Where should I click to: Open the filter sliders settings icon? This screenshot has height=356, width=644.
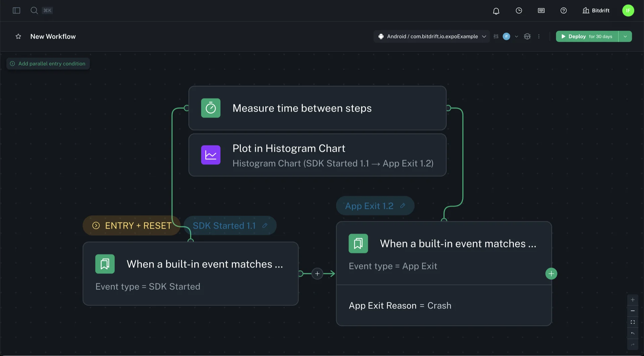496,37
